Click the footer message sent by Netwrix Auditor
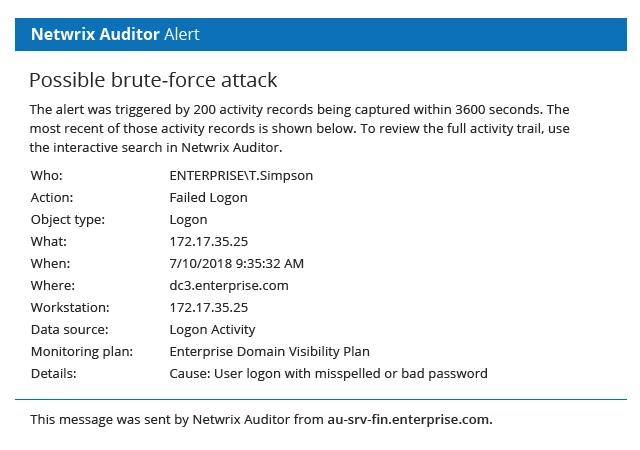 [x=261, y=419]
